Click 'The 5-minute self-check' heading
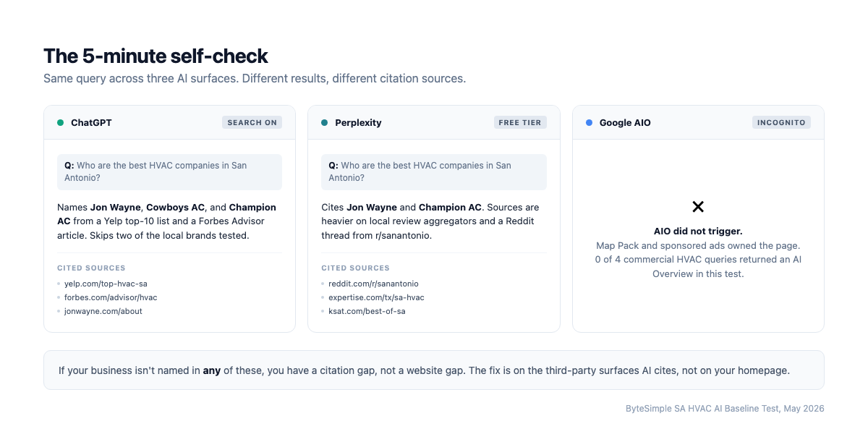This screenshot has height=442, width=868. click(x=156, y=56)
